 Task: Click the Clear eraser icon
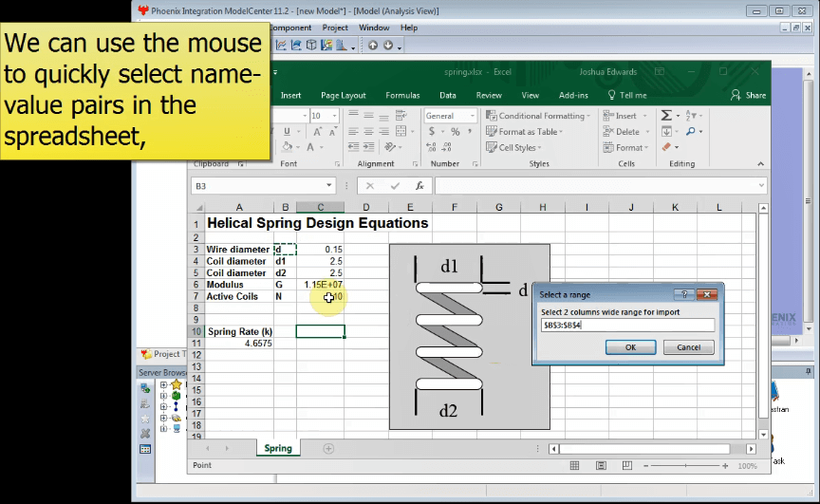tap(666, 147)
